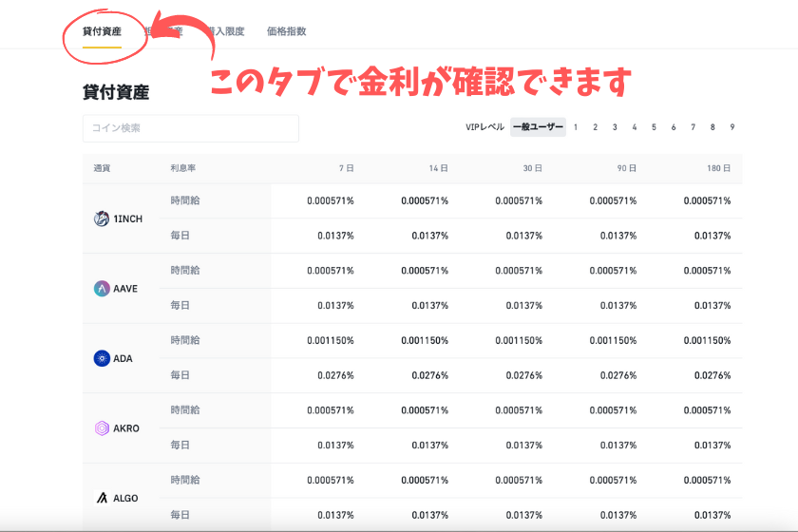The width and height of the screenshot is (798, 532).
Task: Click ADA hourly 0.001150% under 180日
Action: (x=708, y=340)
